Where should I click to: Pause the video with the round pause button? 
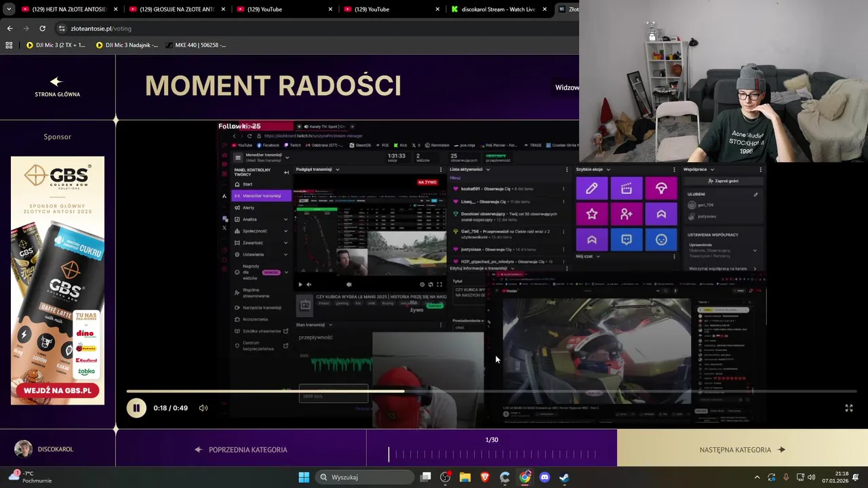tap(136, 408)
